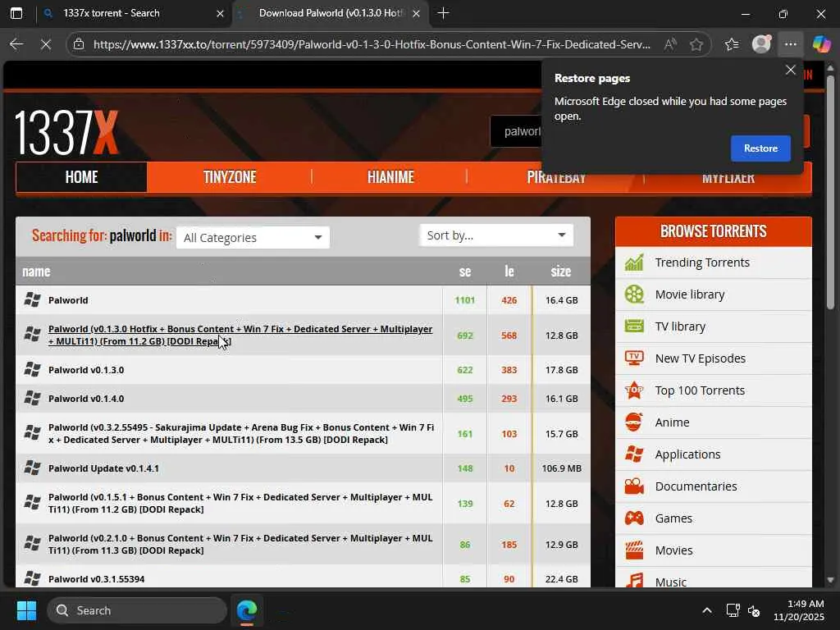Open the clock and date panel
This screenshot has height=630, width=840.
coord(799,610)
